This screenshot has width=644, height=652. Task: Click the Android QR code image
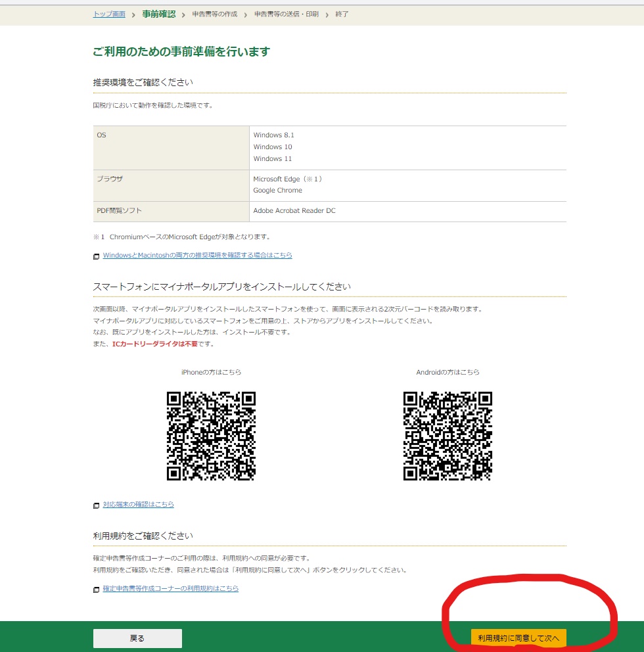pos(448,436)
